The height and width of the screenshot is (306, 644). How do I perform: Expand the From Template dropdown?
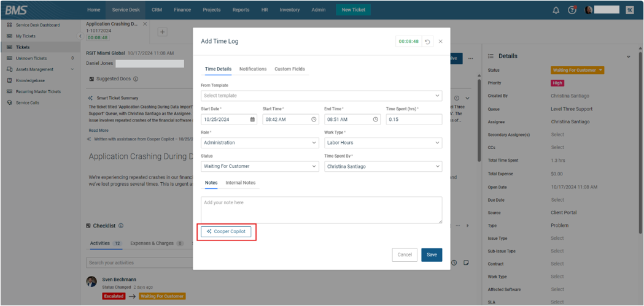(321, 96)
